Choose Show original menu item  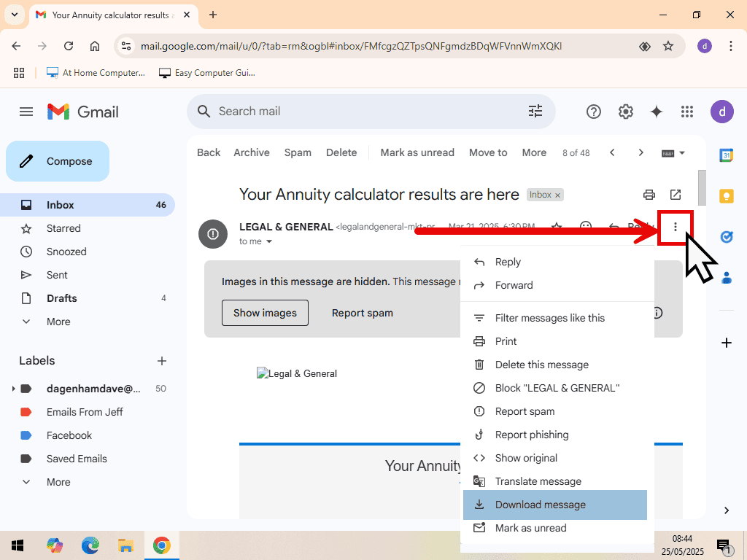click(557, 458)
